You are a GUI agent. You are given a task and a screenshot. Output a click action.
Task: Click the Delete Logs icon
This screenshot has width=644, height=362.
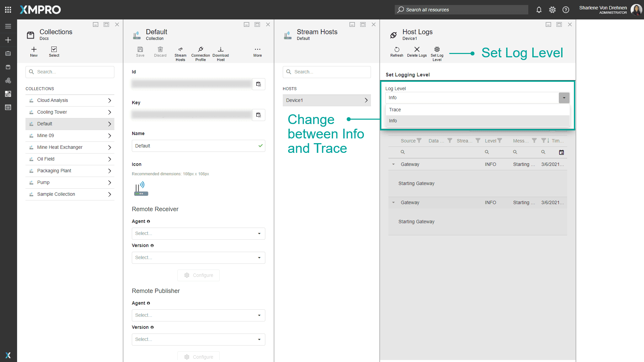[x=417, y=50]
